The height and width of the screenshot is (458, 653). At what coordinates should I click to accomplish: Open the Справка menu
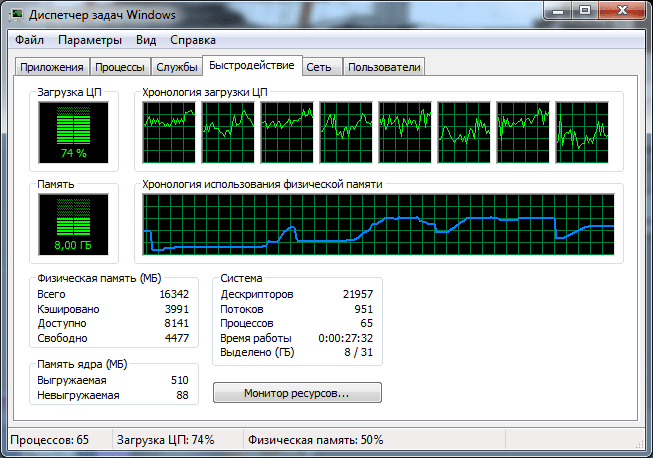pos(193,40)
